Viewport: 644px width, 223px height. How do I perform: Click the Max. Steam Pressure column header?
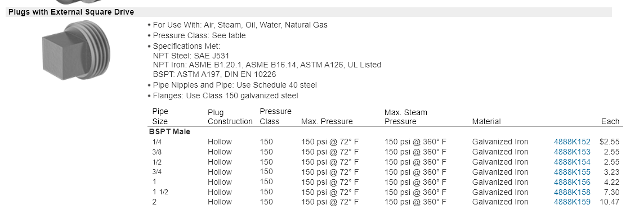(406, 117)
